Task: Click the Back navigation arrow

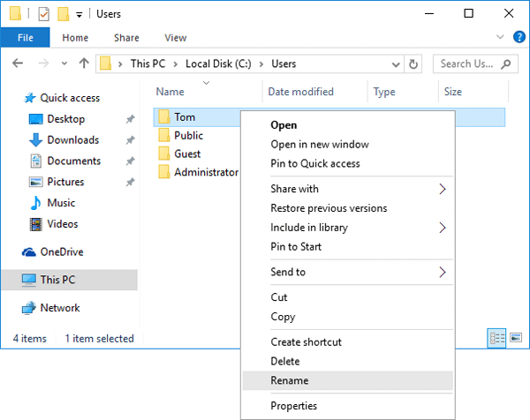Action: click(x=18, y=64)
